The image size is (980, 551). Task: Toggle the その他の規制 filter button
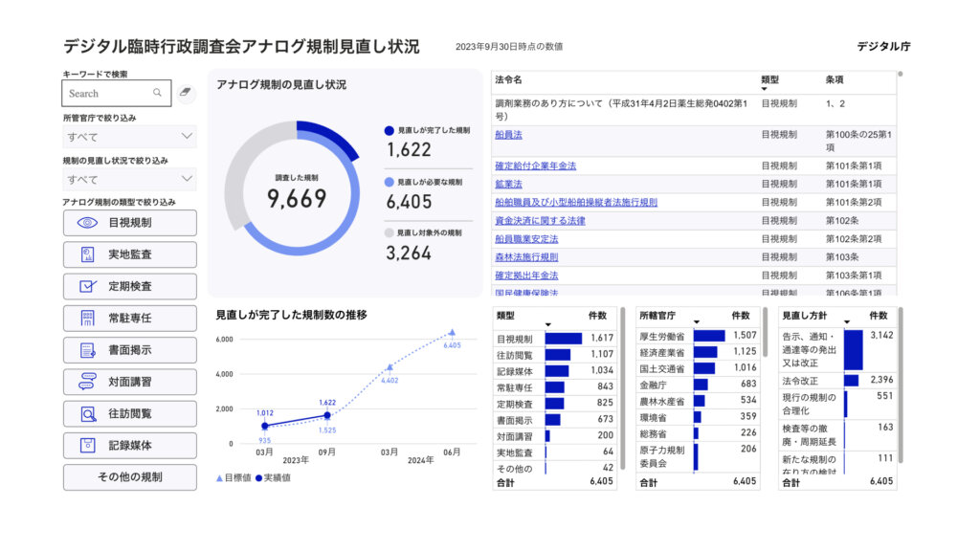(130, 477)
